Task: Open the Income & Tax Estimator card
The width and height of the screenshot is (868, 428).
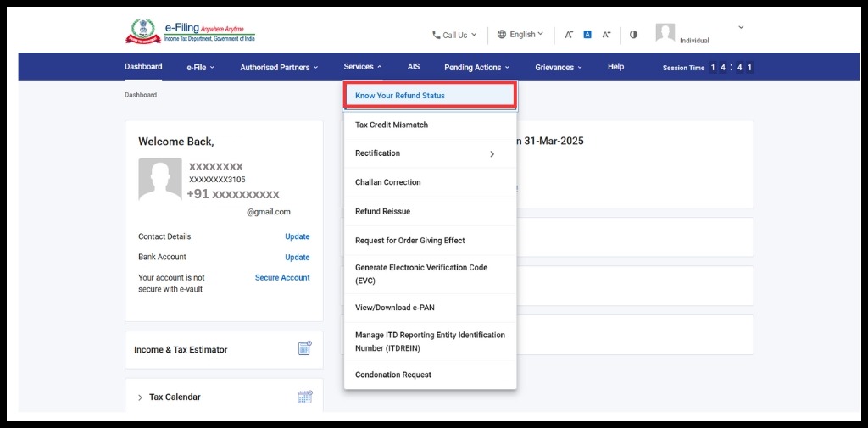Action: pyautogui.click(x=224, y=350)
